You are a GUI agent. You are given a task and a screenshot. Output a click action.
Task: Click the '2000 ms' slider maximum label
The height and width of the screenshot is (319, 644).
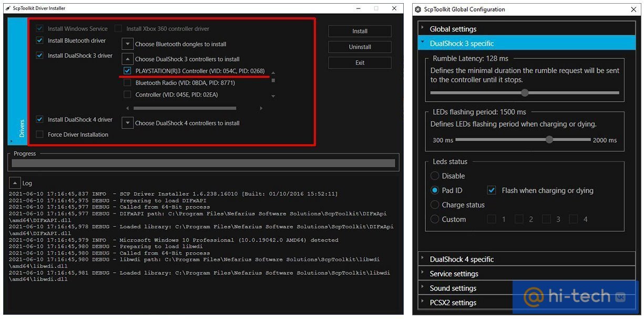[605, 141]
